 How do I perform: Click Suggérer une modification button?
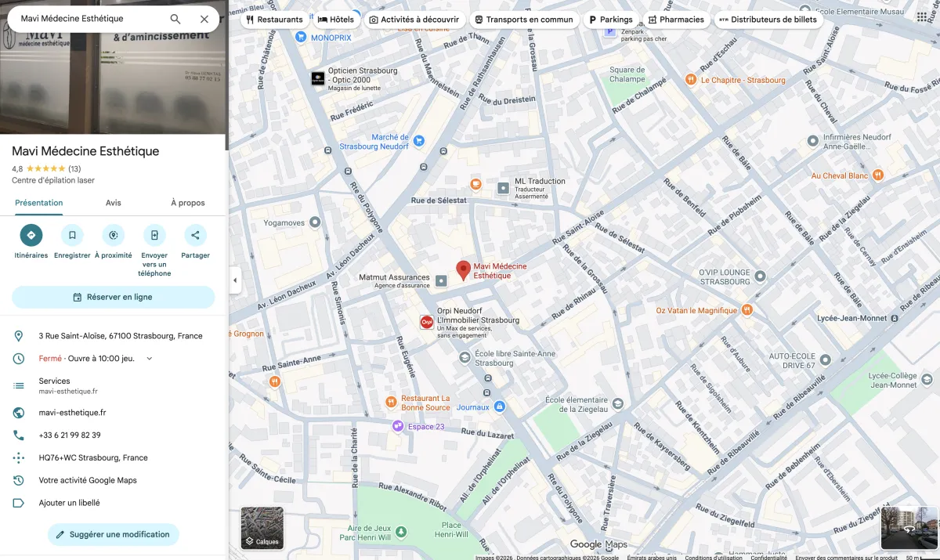(113, 534)
